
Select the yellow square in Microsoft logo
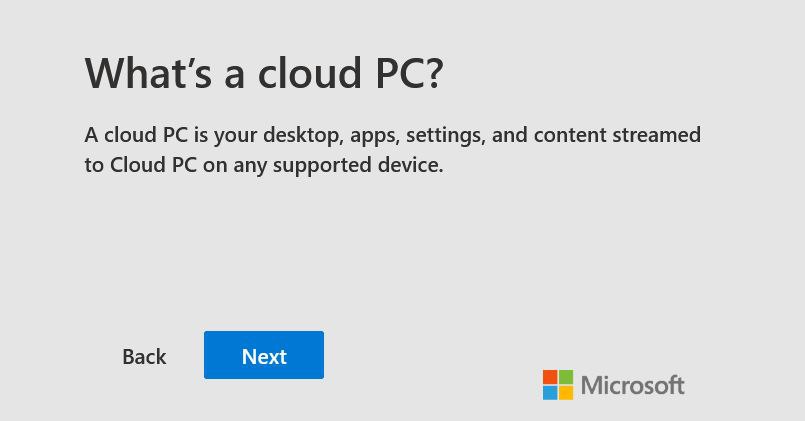[x=566, y=393]
